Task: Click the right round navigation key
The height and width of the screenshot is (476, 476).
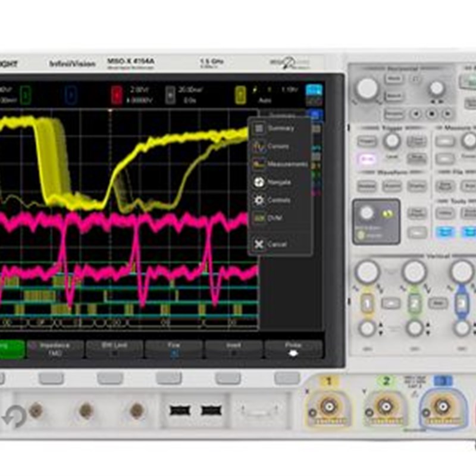Action: click(447, 114)
